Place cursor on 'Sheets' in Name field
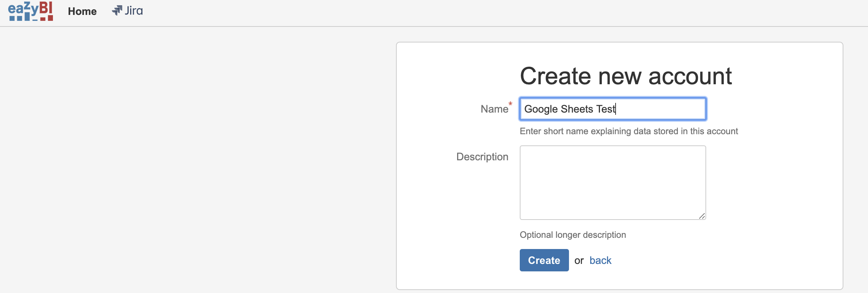868x293 pixels. pos(576,109)
